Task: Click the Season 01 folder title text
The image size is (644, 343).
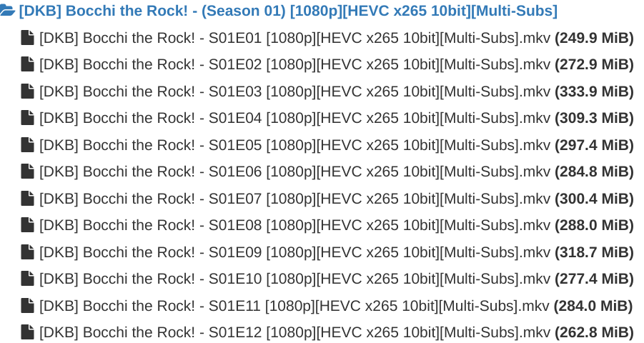Action: click(287, 11)
